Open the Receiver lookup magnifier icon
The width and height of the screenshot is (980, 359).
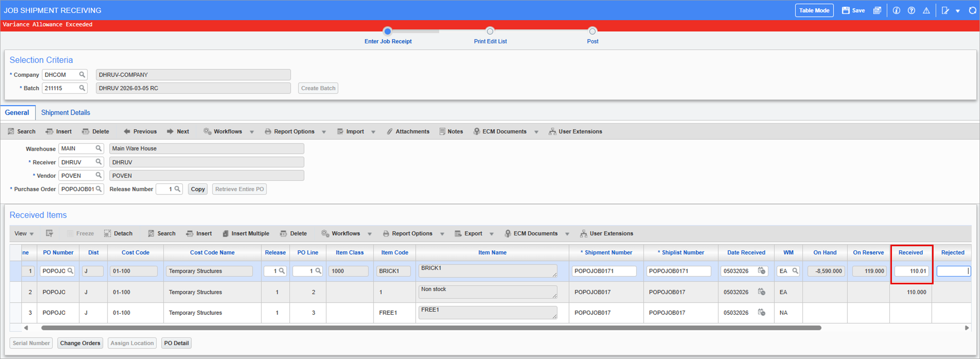tap(98, 162)
